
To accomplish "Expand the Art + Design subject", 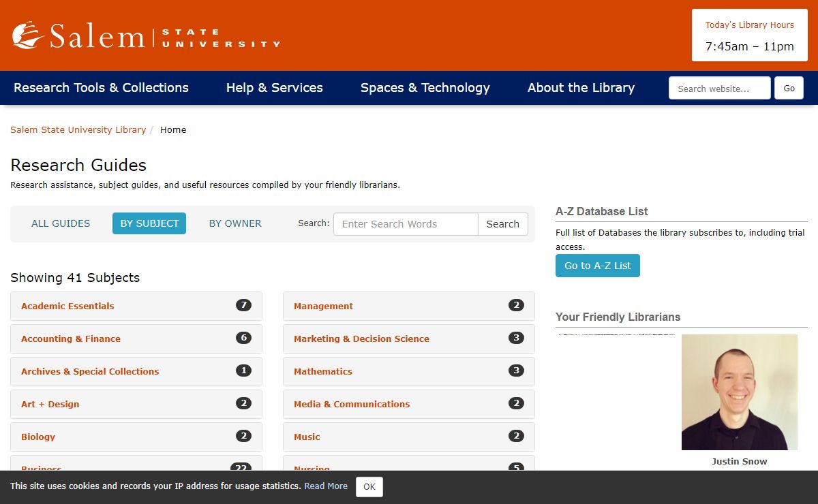I will point(136,404).
